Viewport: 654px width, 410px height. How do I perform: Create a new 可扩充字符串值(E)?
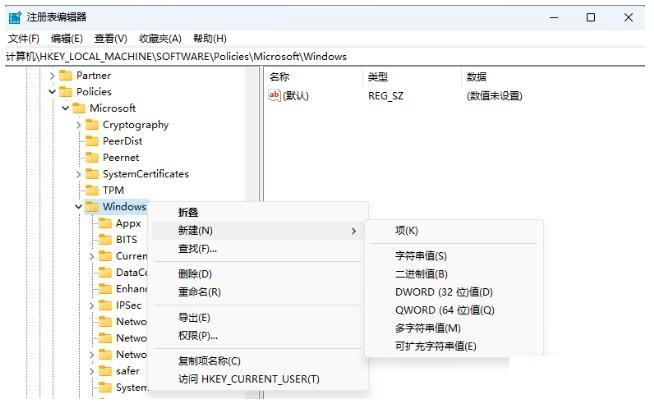point(454,346)
